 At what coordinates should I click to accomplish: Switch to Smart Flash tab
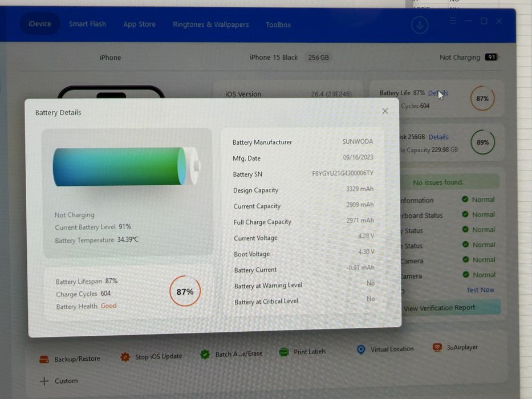click(x=87, y=24)
